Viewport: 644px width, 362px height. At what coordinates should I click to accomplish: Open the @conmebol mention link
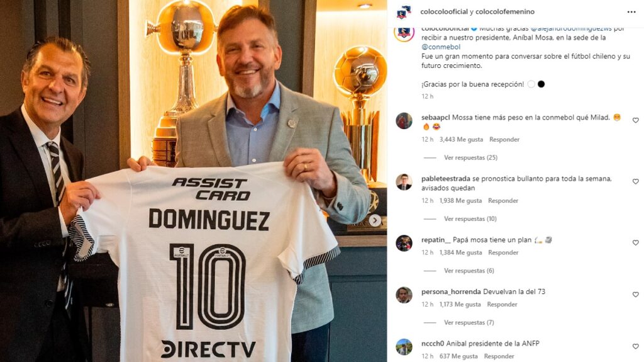coord(441,47)
